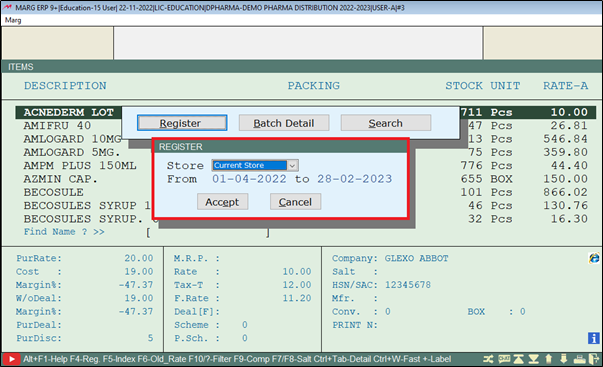Jump to top of list icon
This screenshot has height=367, width=603.
518,359
